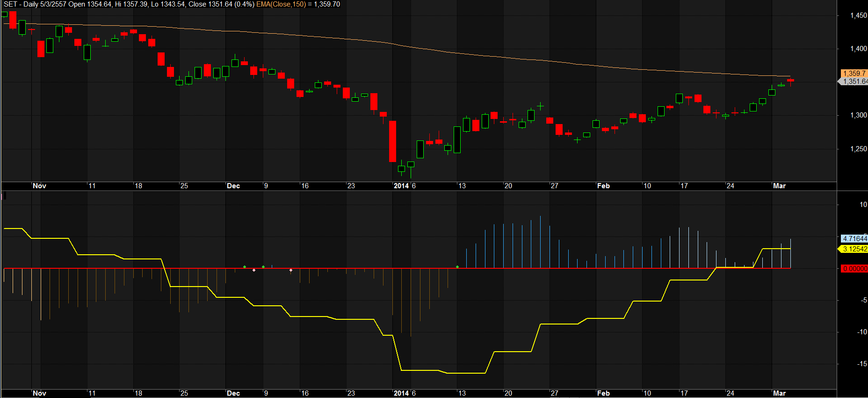This screenshot has width=868, height=398.
Task: Click the yellow stepped indicator line's lowest plateau
Action: [x=466, y=373]
